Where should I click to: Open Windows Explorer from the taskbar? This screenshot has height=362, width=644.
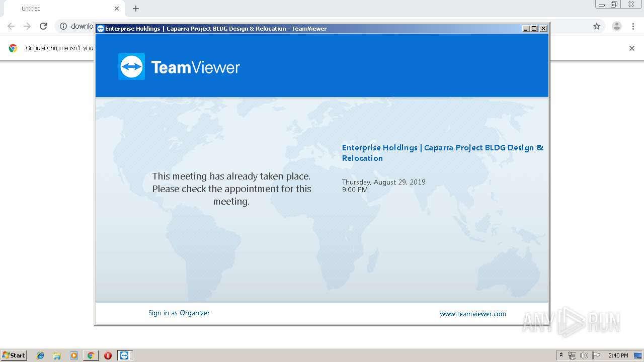57,355
